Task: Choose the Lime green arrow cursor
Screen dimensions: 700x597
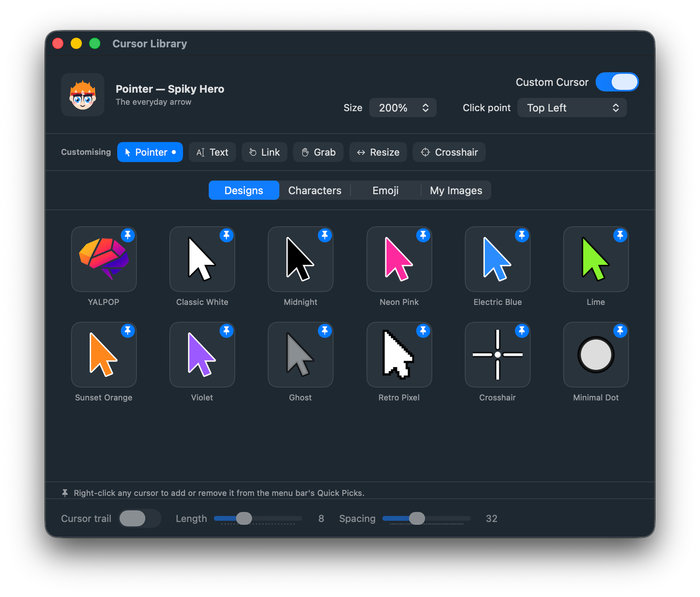Action: point(596,259)
